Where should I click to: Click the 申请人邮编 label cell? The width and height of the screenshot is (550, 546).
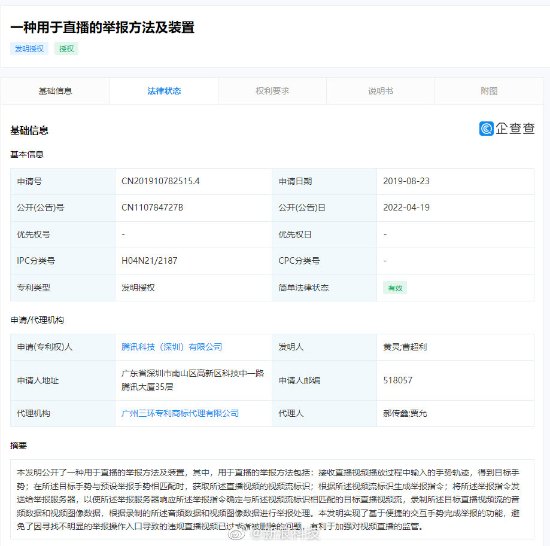[324, 380]
